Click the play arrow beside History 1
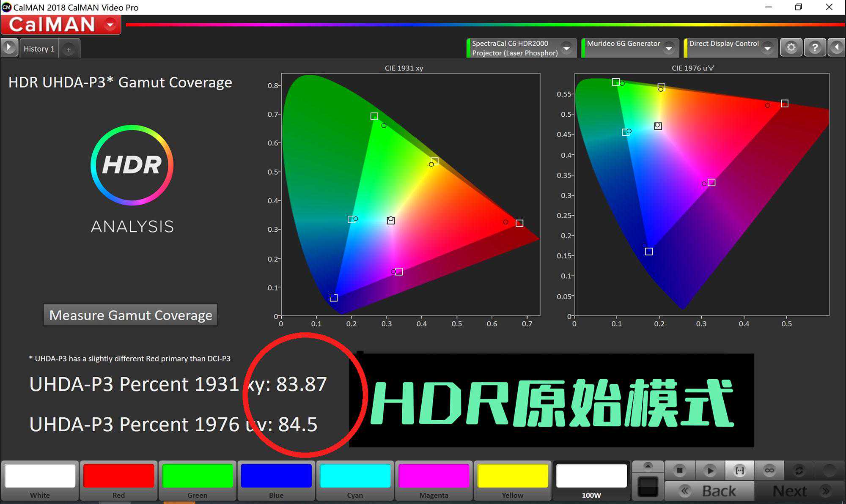The image size is (846, 504). click(x=9, y=47)
